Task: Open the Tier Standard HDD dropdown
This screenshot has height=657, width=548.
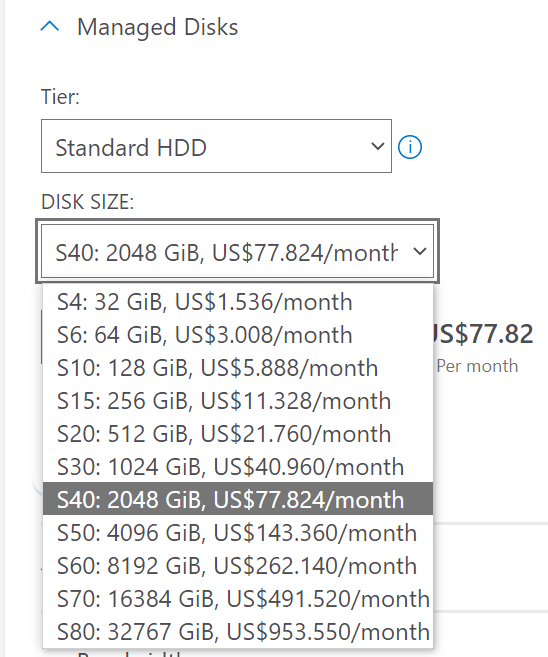Action: (x=216, y=146)
